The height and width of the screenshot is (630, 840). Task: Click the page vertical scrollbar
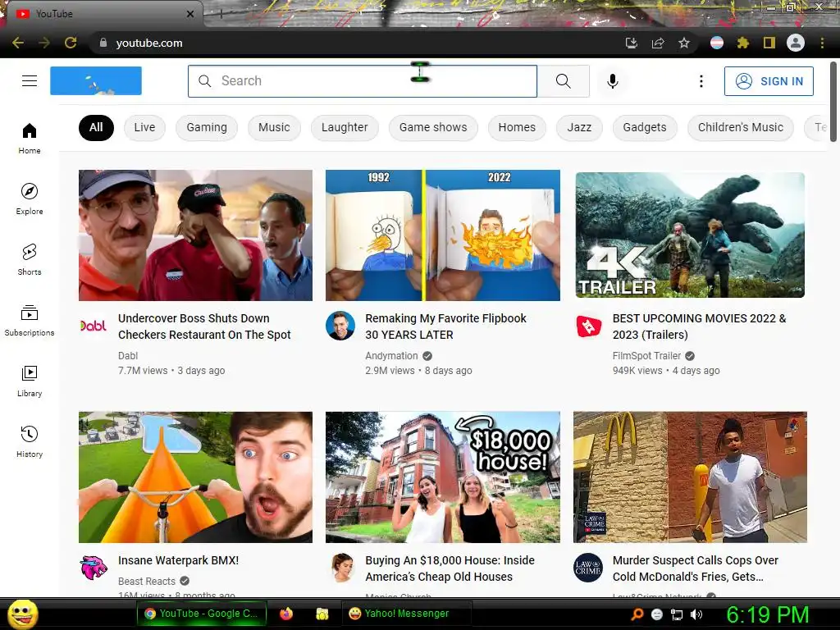click(833, 102)
